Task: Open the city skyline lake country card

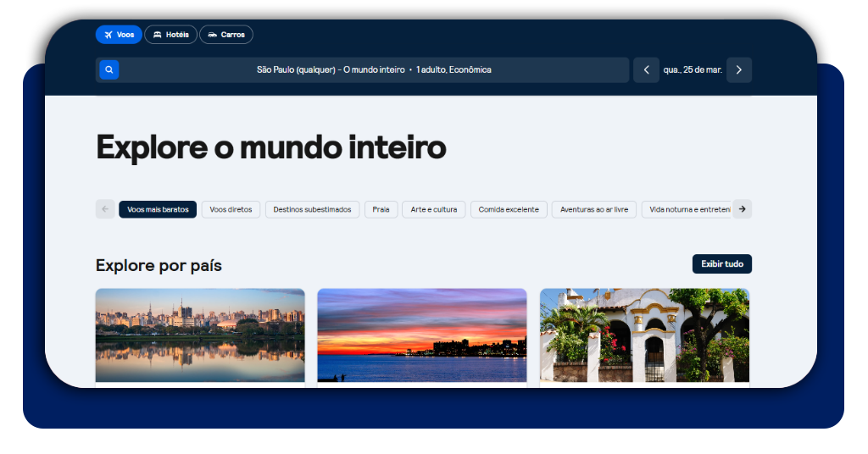Action: click(x=200, y=335)
